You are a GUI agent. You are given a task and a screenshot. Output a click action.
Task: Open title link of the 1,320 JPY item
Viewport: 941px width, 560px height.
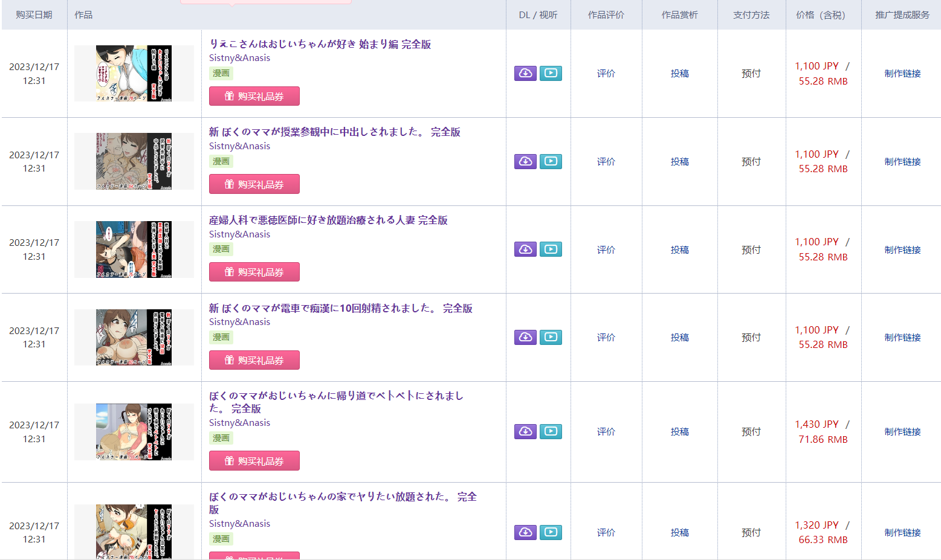[x=343, y=503]
